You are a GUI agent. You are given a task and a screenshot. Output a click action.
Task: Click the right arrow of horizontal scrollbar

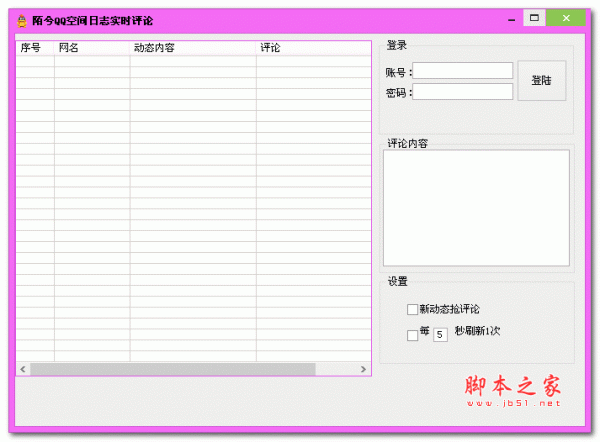coord(363,369)
